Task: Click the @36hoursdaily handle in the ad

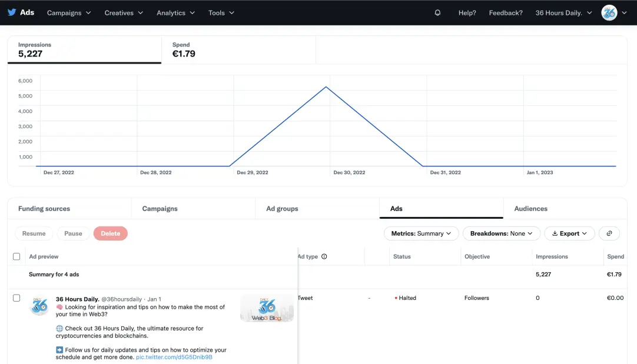Action: pos(121,299)
